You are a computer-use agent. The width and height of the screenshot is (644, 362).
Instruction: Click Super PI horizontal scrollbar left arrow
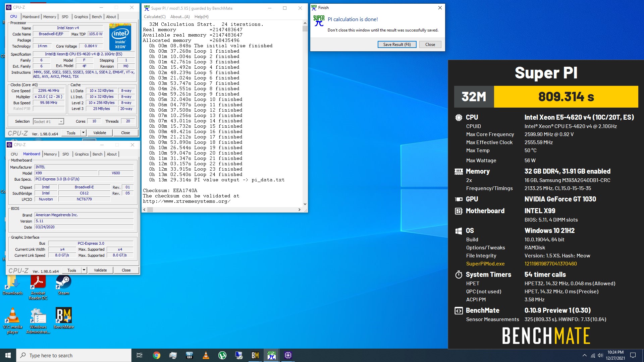pos(144,209)
